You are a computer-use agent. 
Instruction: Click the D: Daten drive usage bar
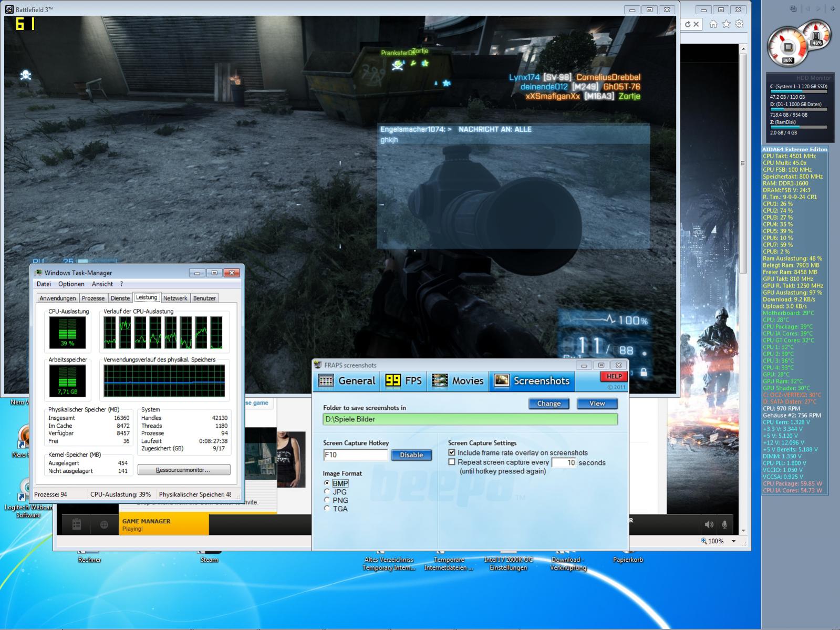[x=798, y=109]
